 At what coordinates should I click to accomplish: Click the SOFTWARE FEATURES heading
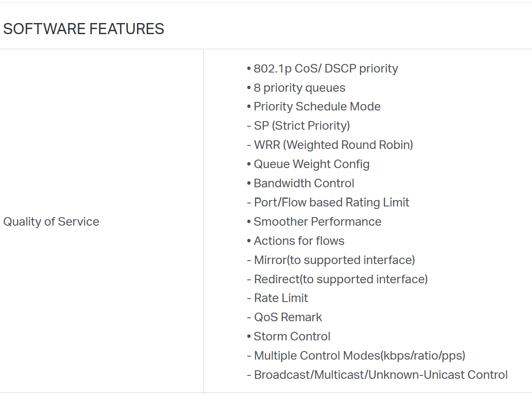(84, 29)
